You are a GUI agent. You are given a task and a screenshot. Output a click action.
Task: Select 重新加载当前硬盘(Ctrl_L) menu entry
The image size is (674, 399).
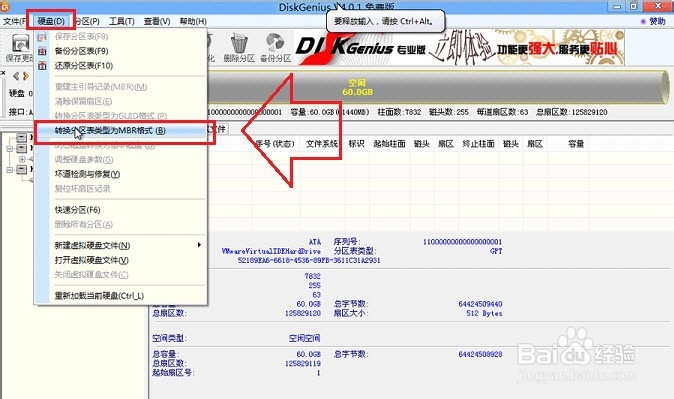(x=99, y=296)
